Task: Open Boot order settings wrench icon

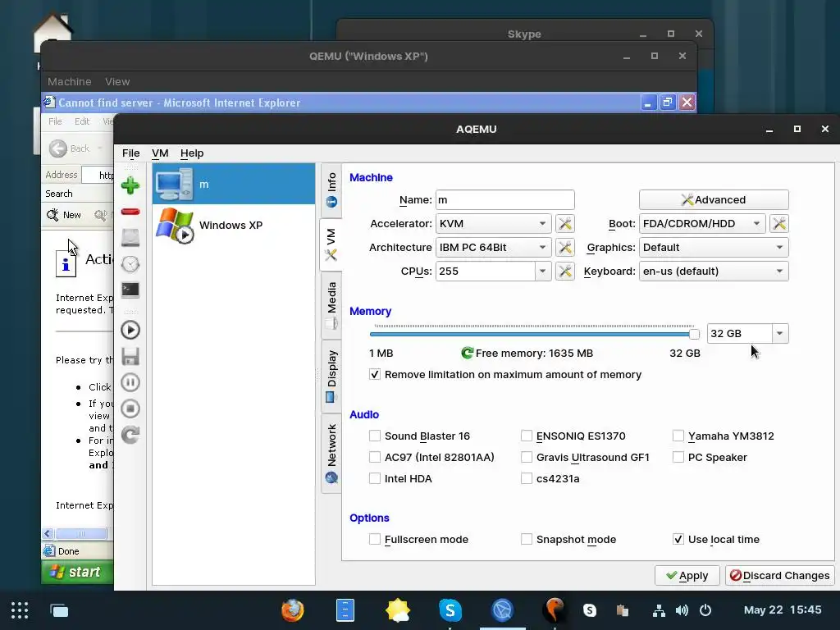Action: tap(779, 223)
